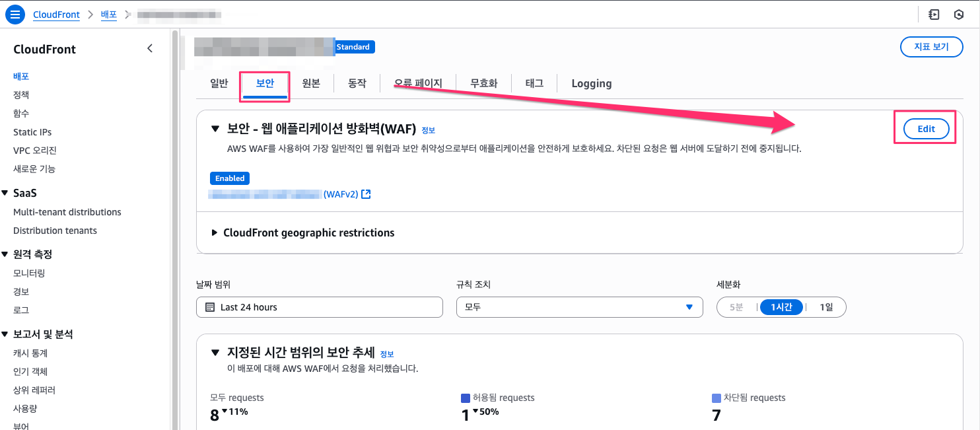Expand CloudFront geographic restrictions

[215, 233]
